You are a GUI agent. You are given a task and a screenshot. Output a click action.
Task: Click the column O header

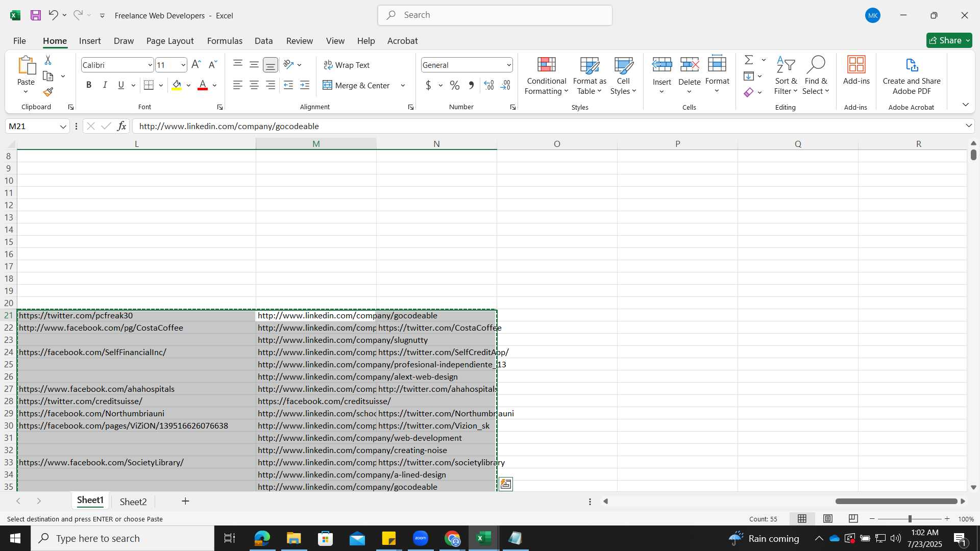(557, 144)
